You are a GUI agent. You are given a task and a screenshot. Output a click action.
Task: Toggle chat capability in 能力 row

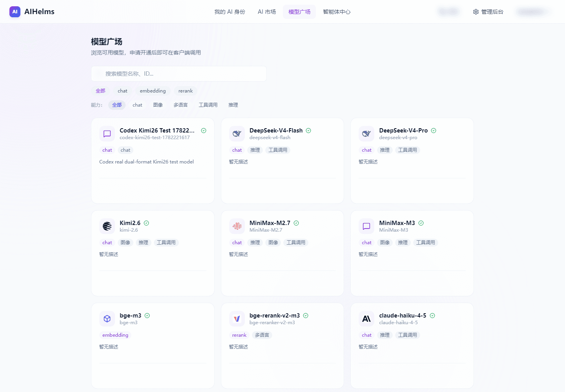(x=137, y=105)
